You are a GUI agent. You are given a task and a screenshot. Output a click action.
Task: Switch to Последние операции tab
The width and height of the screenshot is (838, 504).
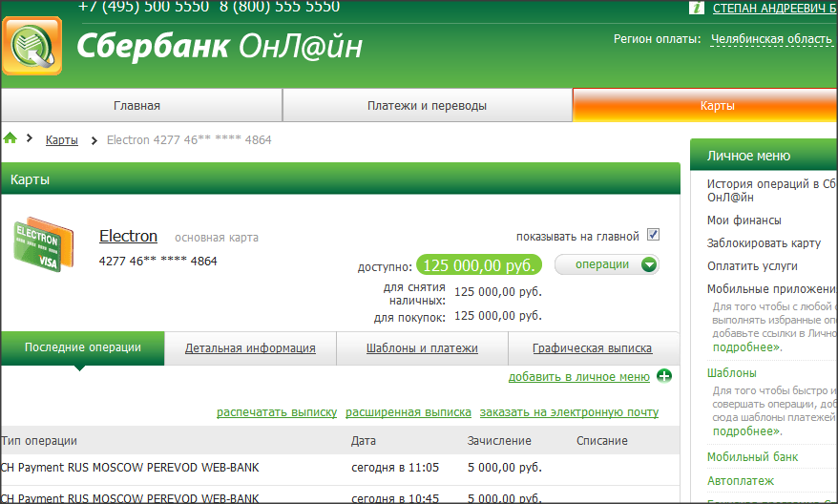click(x=83, y=348)
